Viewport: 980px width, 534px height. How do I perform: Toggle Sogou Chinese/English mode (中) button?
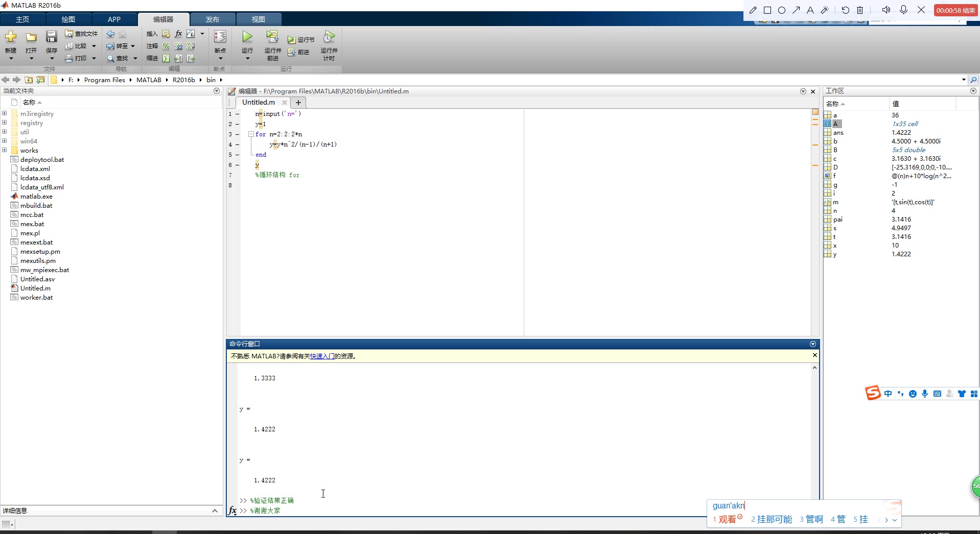tap(888, 394)
